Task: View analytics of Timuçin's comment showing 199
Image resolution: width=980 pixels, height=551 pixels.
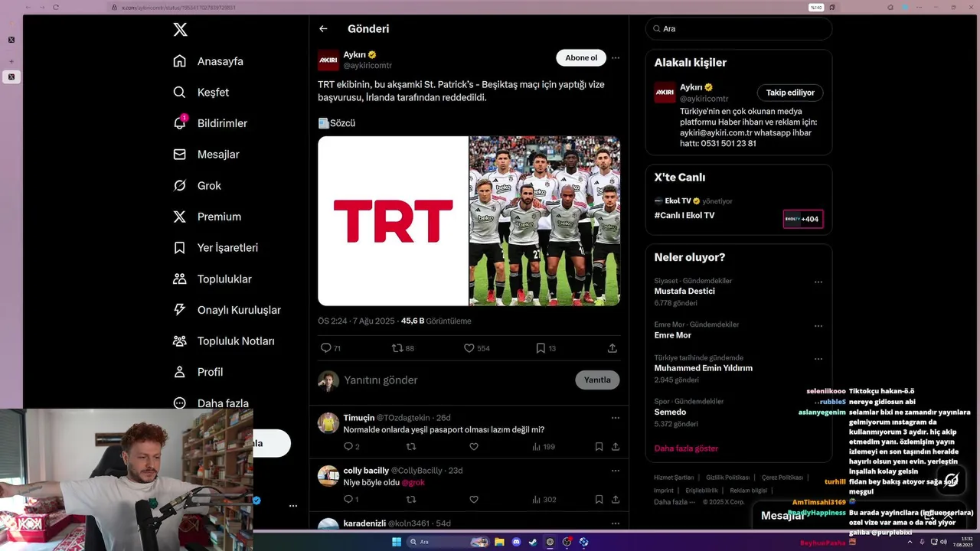Action: (x=544, y=447)
